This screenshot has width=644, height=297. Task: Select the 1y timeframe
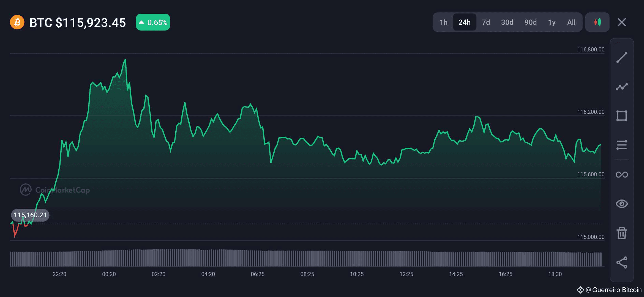552,22
